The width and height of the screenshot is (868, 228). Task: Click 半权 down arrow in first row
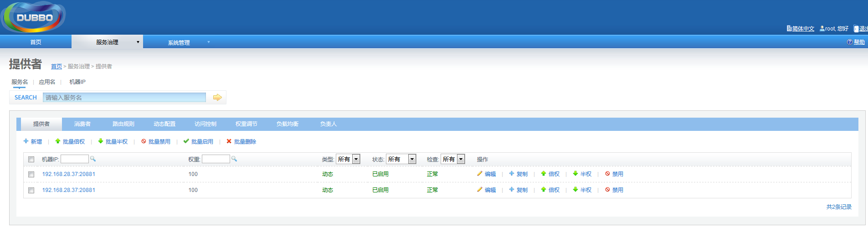pos(575,174)
